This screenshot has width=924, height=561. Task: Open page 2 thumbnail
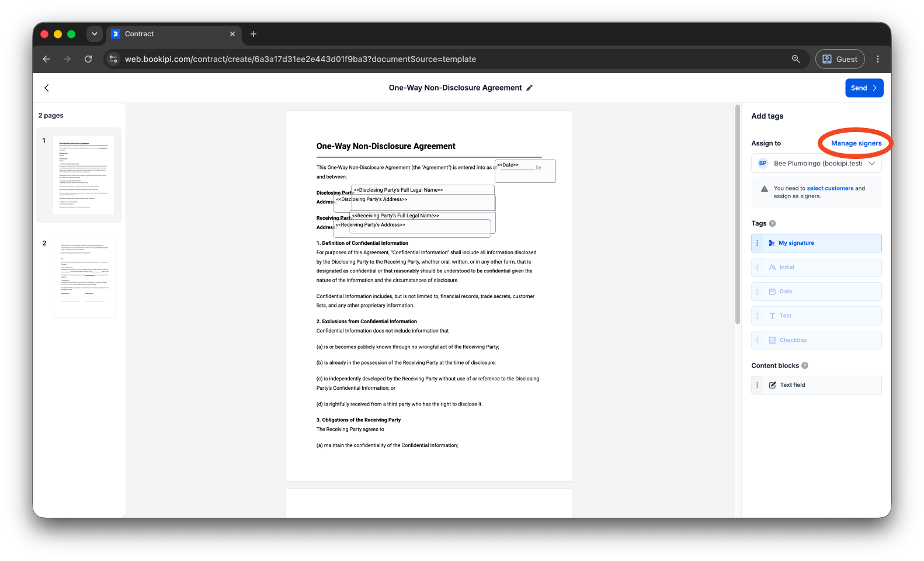[x=85, y=278]
